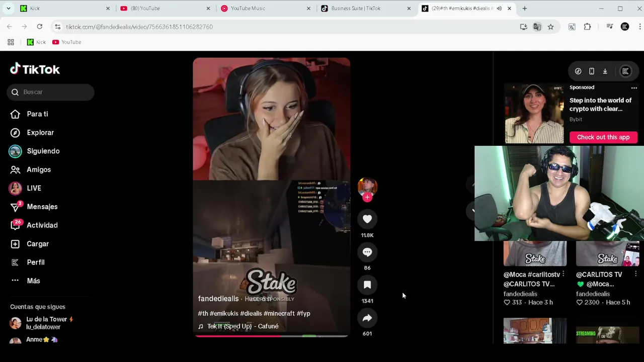Click the 'Cuentas que sigues' heading
644x362 pixels.
click(x=38, y=307)
